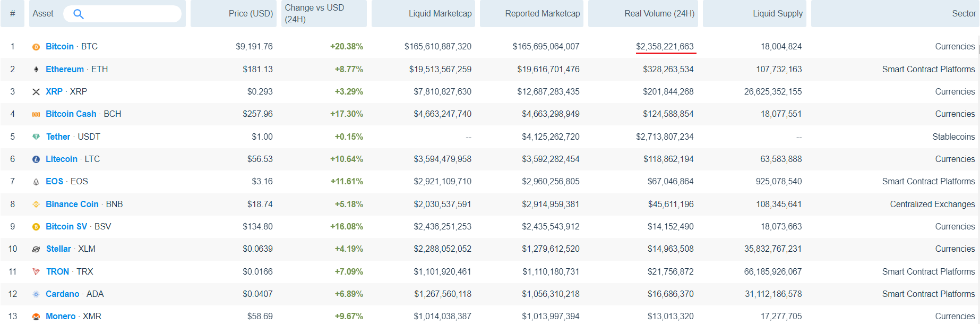This screenshot has height=324, width=980.
Task: Click Bitcoin's underlined real volume value
Action: point(665,47)
